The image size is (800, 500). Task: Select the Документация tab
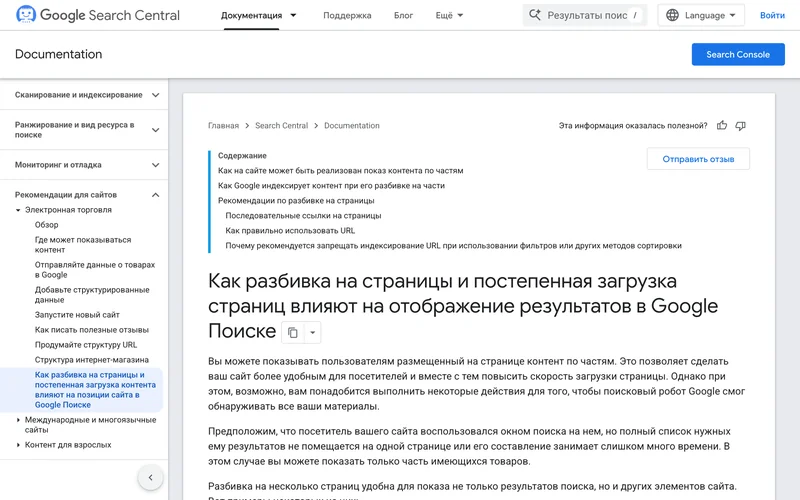251,15
